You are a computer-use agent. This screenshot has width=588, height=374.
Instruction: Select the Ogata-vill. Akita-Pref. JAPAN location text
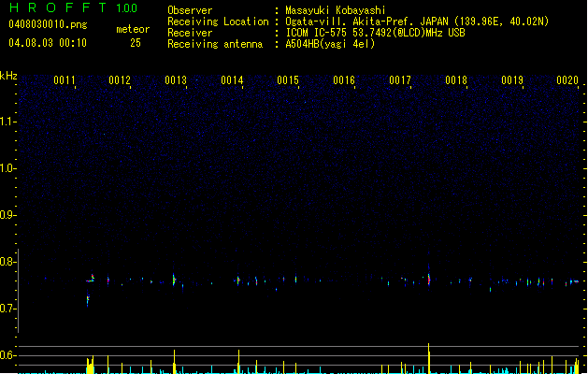pyautogui.click(x=417, y=22)
